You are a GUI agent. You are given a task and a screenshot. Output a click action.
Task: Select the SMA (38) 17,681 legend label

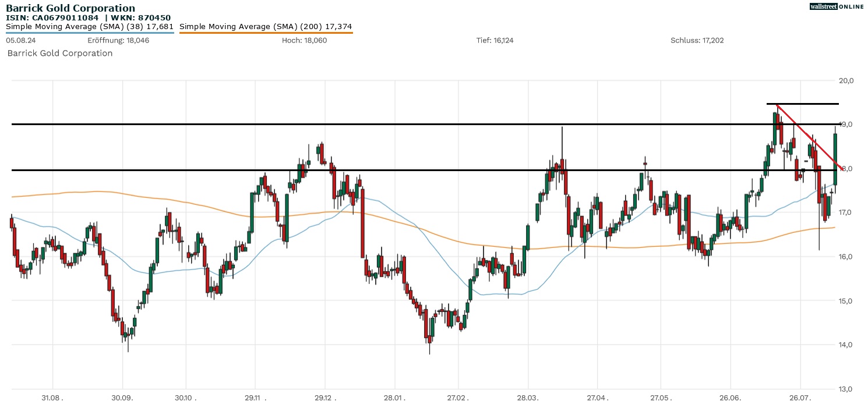coord(90,27)
